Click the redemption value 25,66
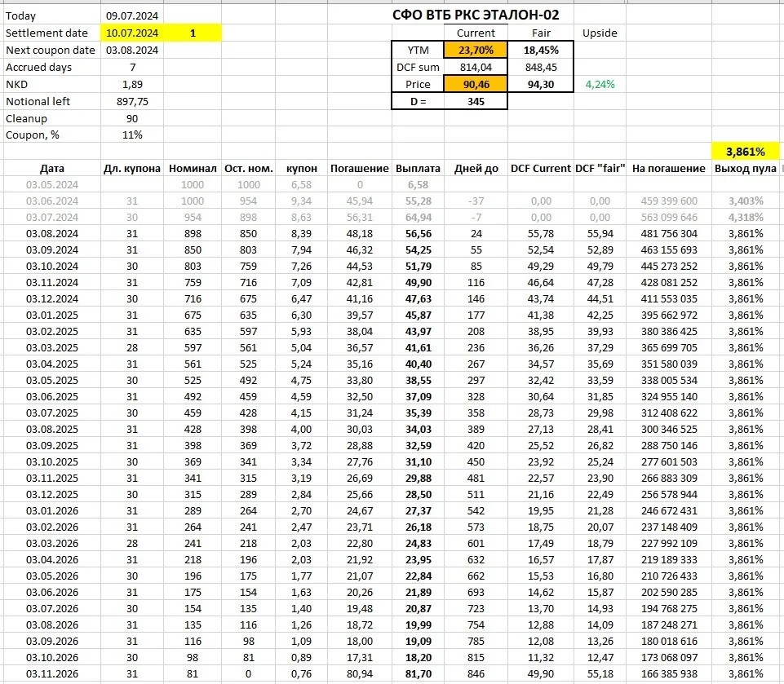 click(x=360, y=494)
